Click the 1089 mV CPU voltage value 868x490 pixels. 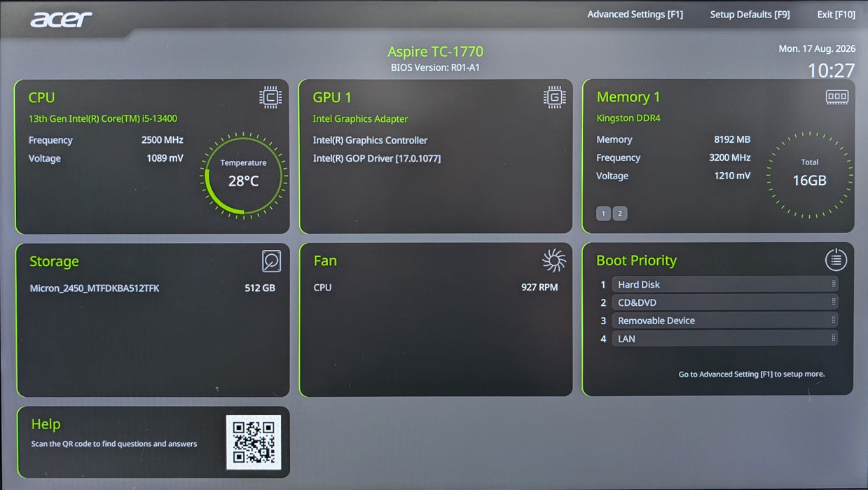point(165,158)
